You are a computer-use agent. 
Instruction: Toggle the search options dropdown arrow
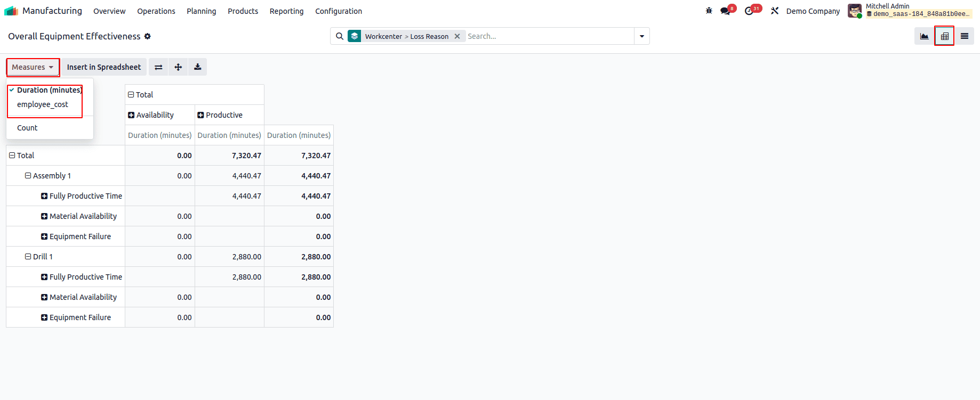(641, 36)
